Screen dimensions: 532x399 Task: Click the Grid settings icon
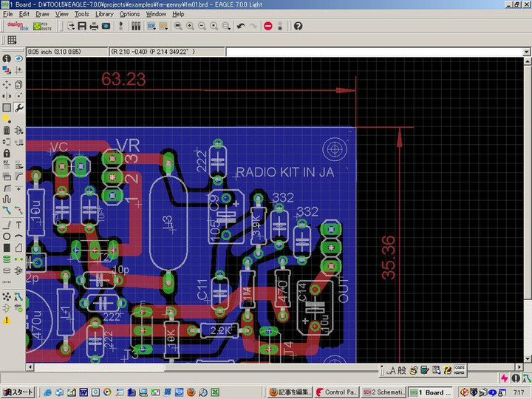point(13,40)
